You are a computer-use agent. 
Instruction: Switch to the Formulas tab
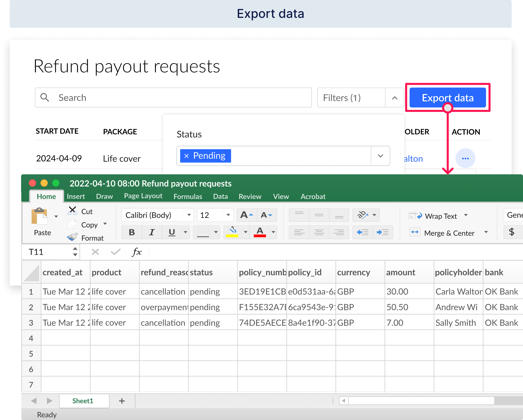[x=188, y=196]
